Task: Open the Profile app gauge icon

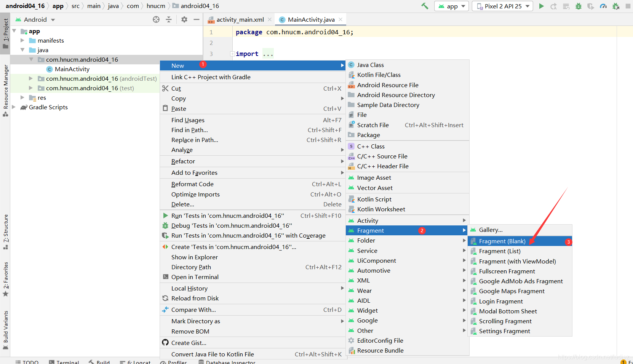Action: click(603, 6)
